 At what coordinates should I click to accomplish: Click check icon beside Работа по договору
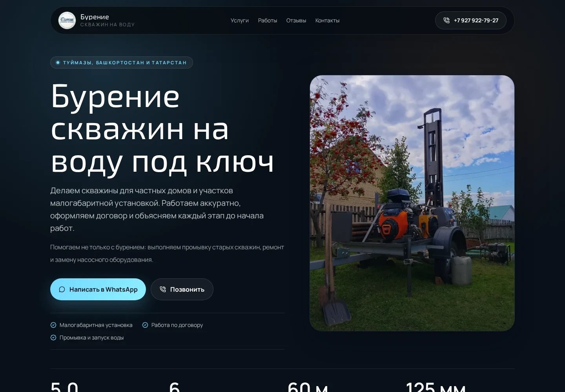click(145, 325)
